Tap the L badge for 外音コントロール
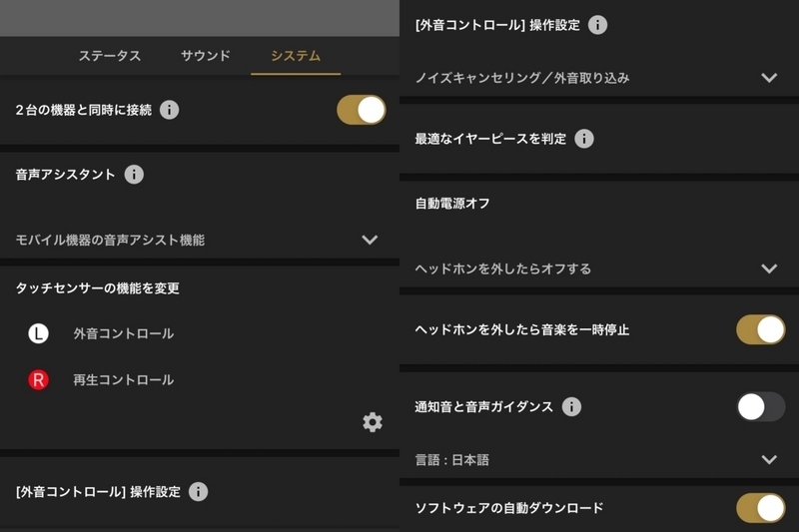799x532 pixels. click(x=38, y=334)
